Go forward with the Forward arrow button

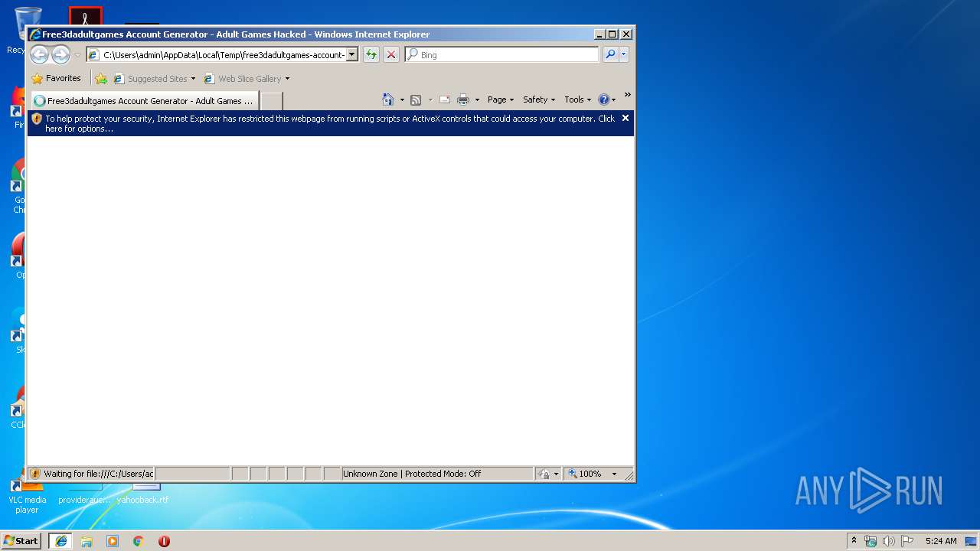[x=60, y=54]
